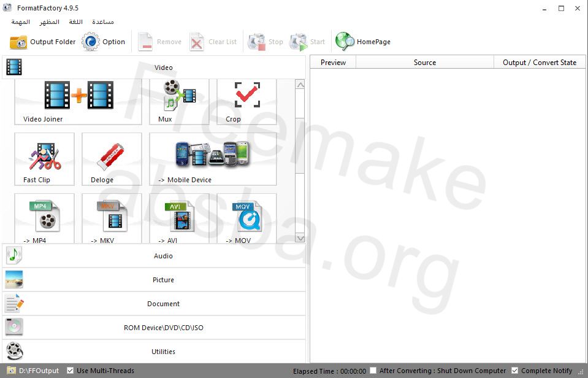Click the video list scrollbar thumb

300,145
